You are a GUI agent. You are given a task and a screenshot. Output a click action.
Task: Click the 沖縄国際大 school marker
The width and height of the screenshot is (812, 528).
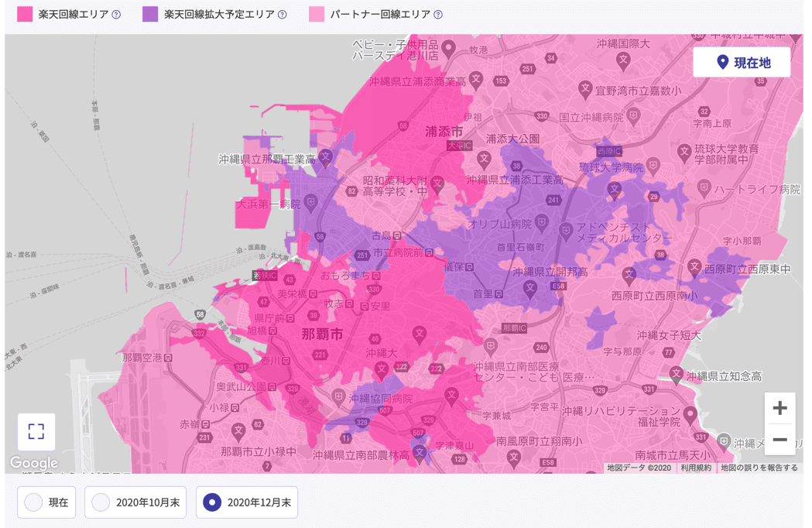tap(623, 61)
